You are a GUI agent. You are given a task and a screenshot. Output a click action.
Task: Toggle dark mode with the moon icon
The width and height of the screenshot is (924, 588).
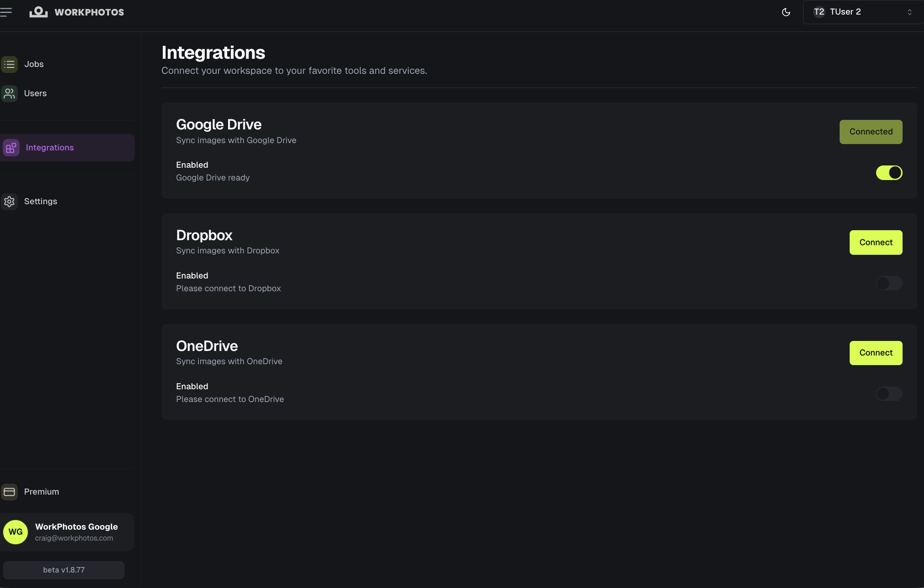click(x=786, y=12)
